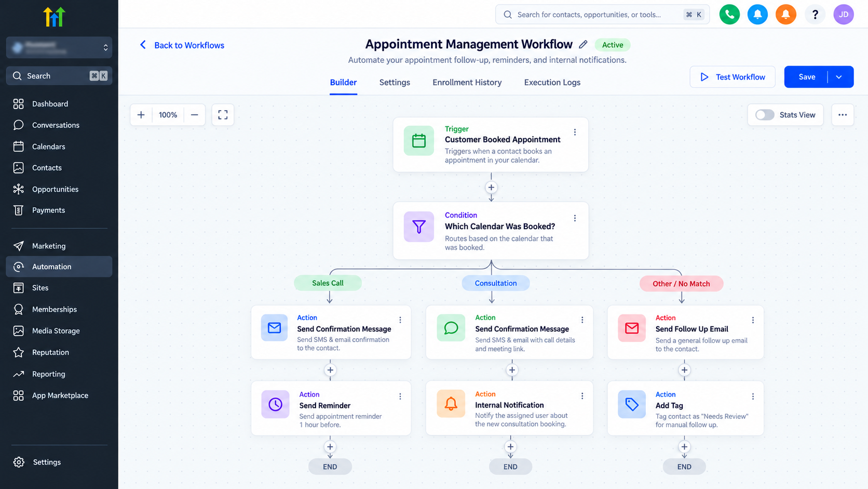This screenshot has width=868, height=489.
Task: Open the account switcher dropdown
Action: pyautogui.click(x=59, y=47)
